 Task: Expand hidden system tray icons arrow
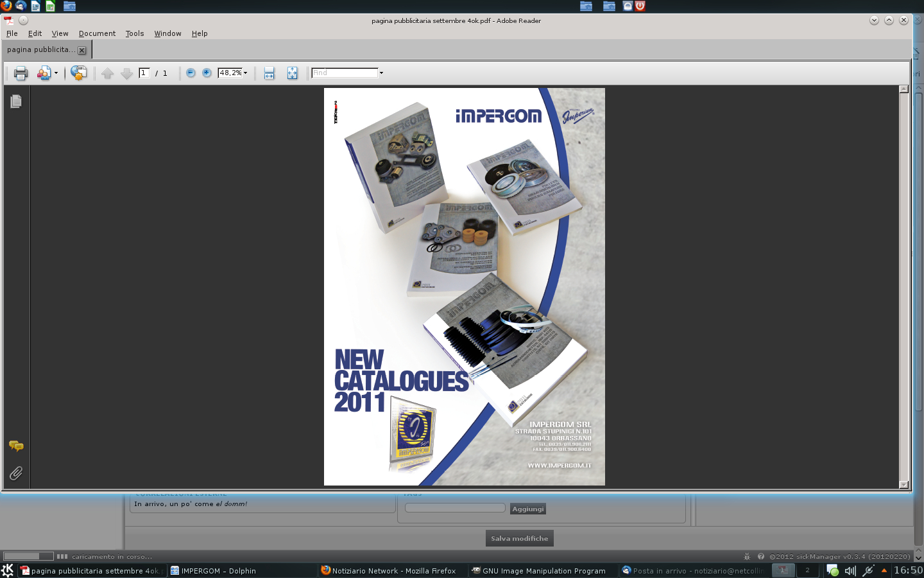(884, 570)
